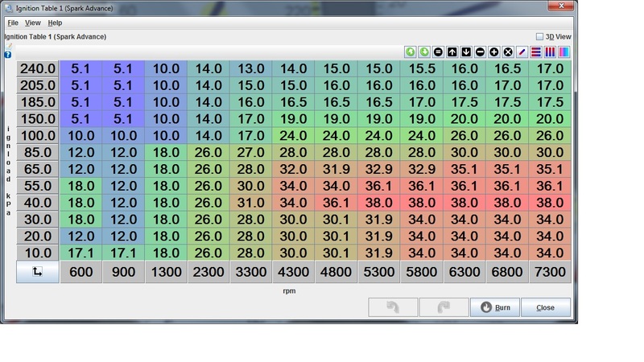
Task: Click the green down-arrow toolbar icon
Action: click(x=424, y=52)
